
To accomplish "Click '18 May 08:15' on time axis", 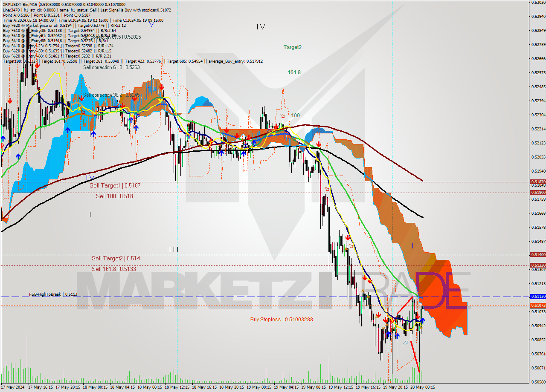I will point(150,387).
